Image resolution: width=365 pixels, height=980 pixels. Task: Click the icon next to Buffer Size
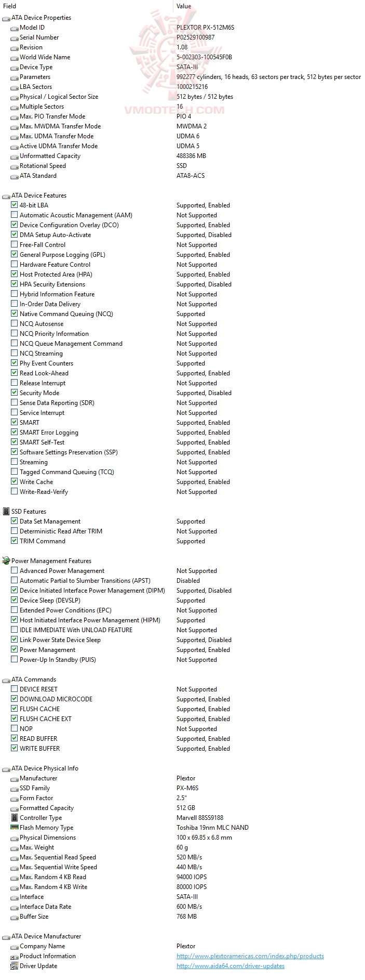[15, 917]
